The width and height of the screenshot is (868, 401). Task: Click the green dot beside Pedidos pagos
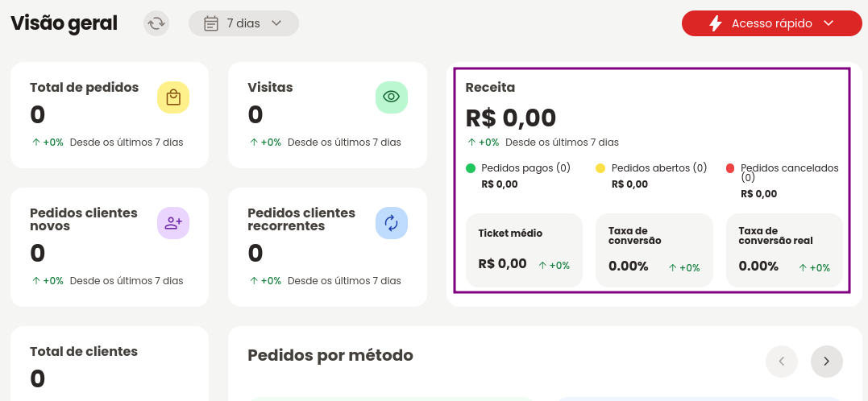471,168
